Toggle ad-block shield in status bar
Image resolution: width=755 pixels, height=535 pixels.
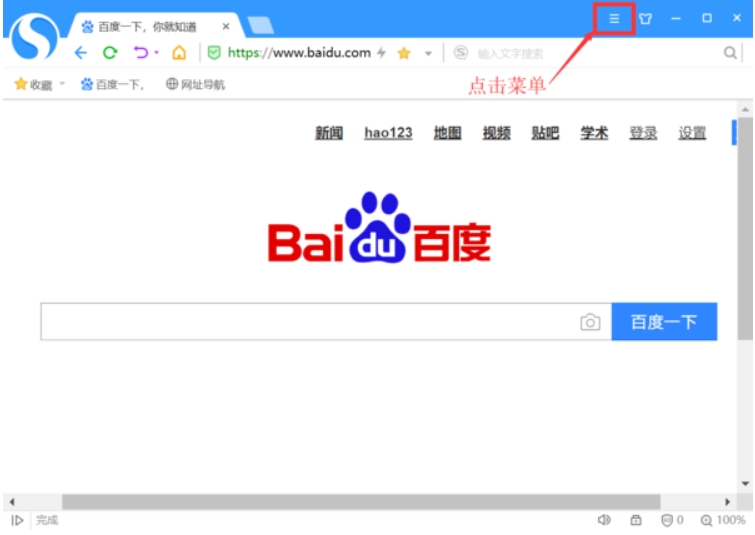coord(667,520)
